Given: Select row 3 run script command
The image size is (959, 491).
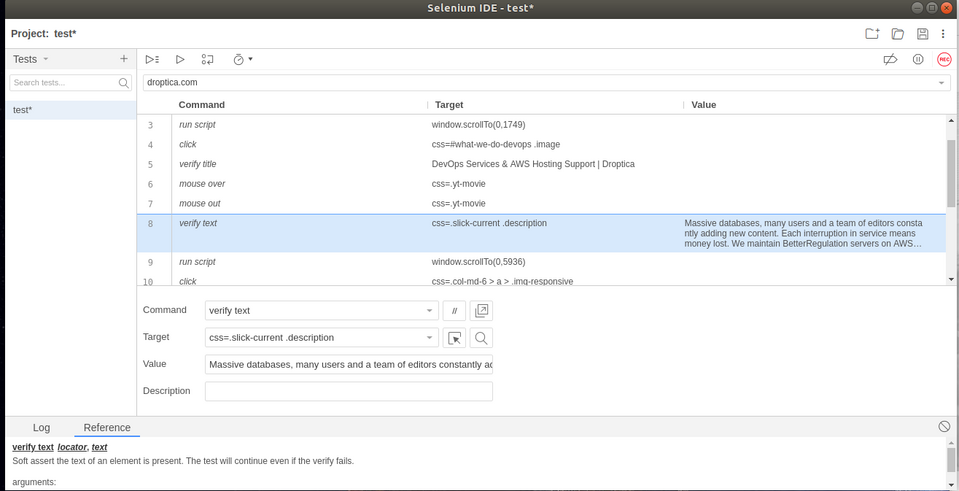Looking at the screenshot, I should [x=541, y=125].
